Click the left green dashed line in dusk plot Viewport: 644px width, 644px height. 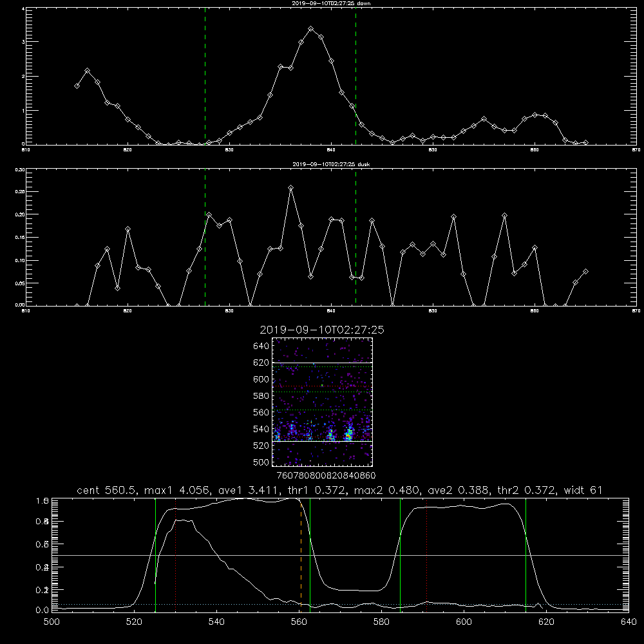click(x=205, y=238)
